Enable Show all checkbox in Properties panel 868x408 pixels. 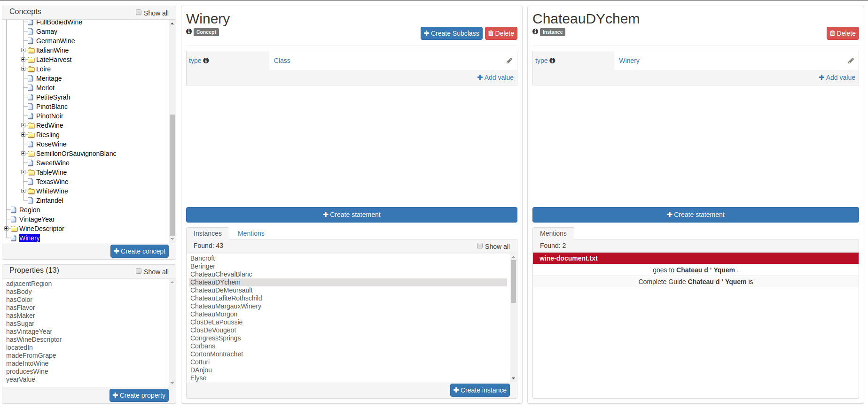(139, 271)
